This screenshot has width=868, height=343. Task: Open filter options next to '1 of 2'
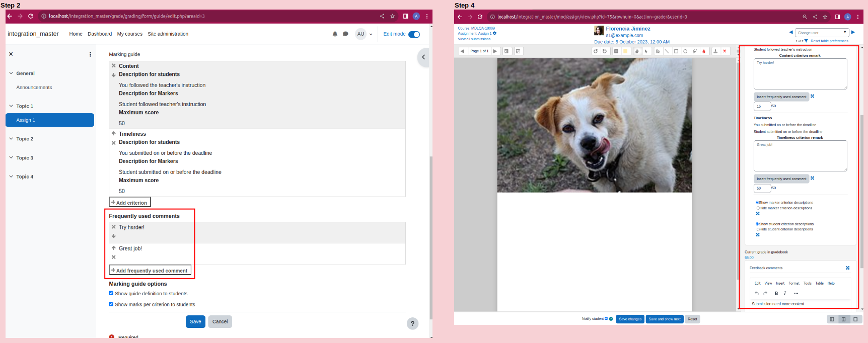pos(806,41)
